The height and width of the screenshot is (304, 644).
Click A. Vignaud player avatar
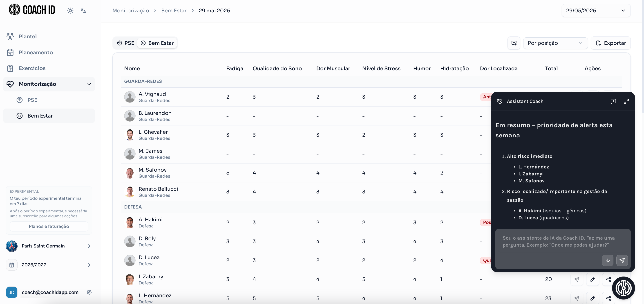(x=130, y=97)
